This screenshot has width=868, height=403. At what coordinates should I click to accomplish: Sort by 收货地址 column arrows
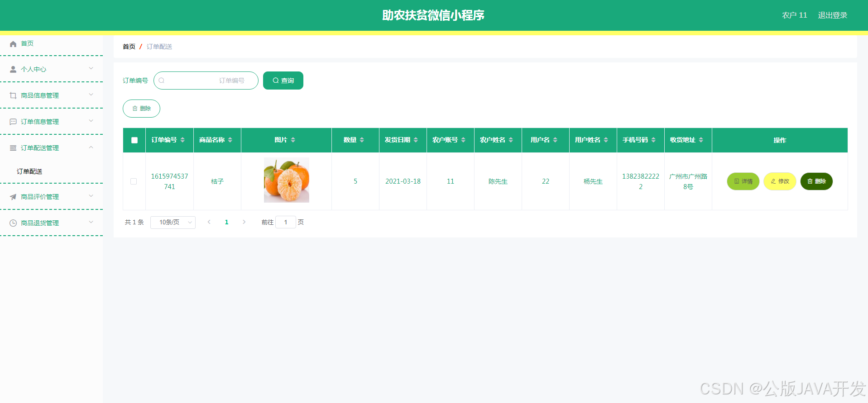(701, 140)
